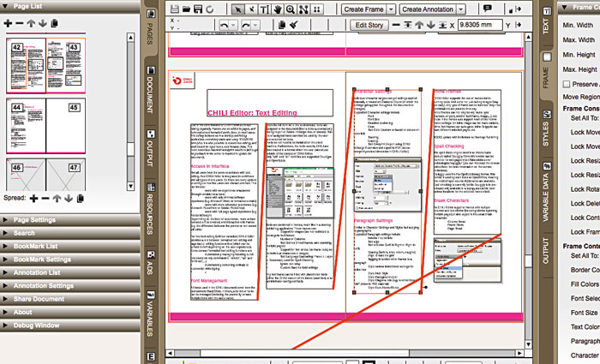
Task: Select the Direct selection tool
Action: pos(251,9)
